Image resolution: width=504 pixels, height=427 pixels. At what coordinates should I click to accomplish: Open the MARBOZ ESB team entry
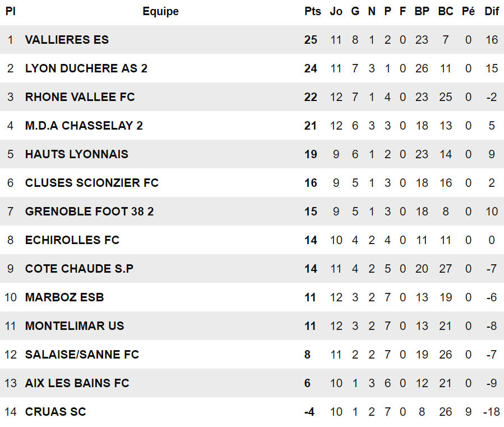tap(64, 297)
